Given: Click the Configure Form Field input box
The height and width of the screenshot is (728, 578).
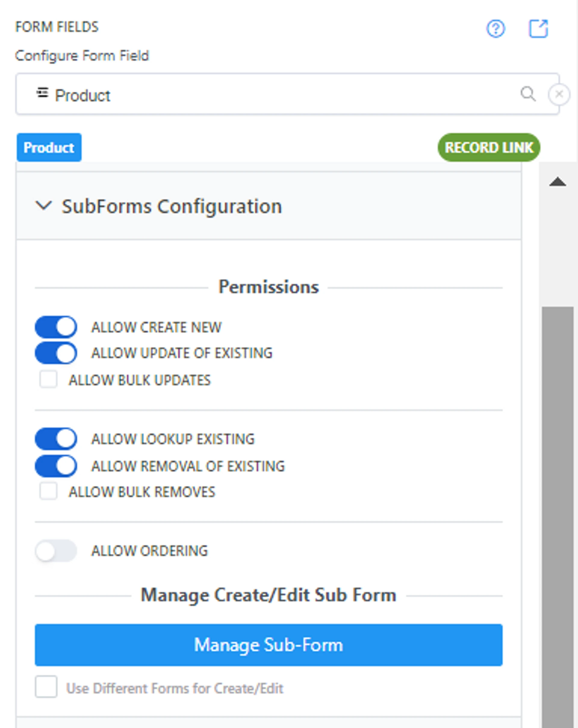Looking at the screenshot, I should (270, 94).
